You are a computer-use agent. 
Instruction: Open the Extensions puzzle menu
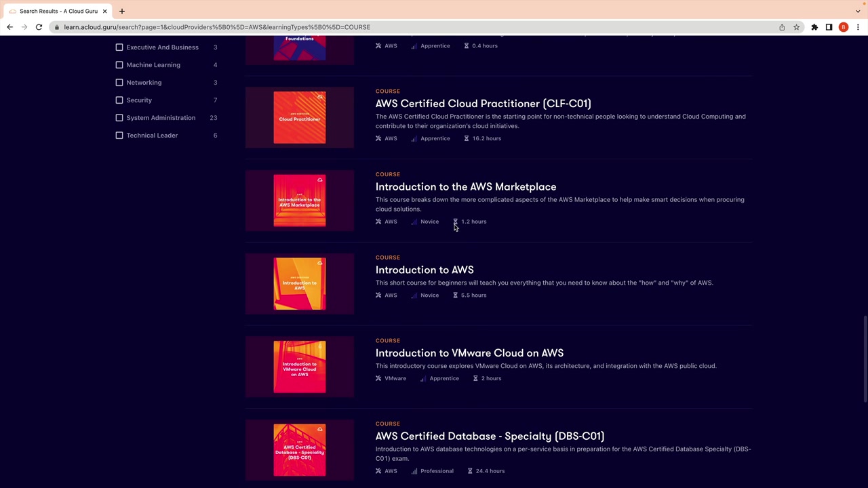[814, 27]
